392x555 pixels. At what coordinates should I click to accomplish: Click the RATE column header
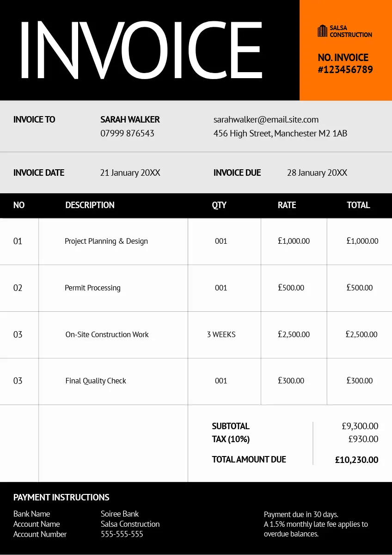pyautogui.click(x=287, y=205)
